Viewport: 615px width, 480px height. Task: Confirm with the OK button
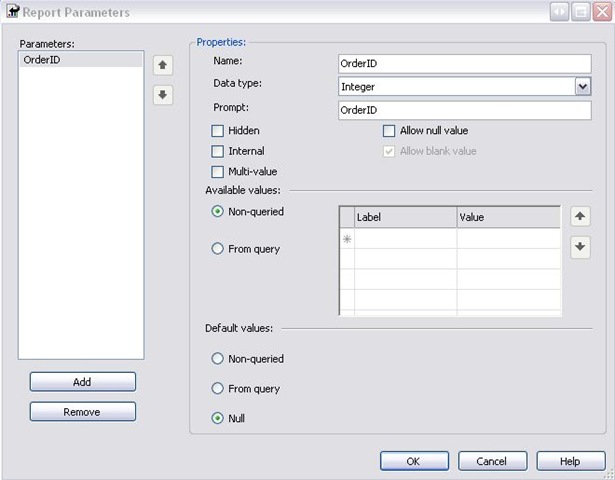tap(414, 461)
